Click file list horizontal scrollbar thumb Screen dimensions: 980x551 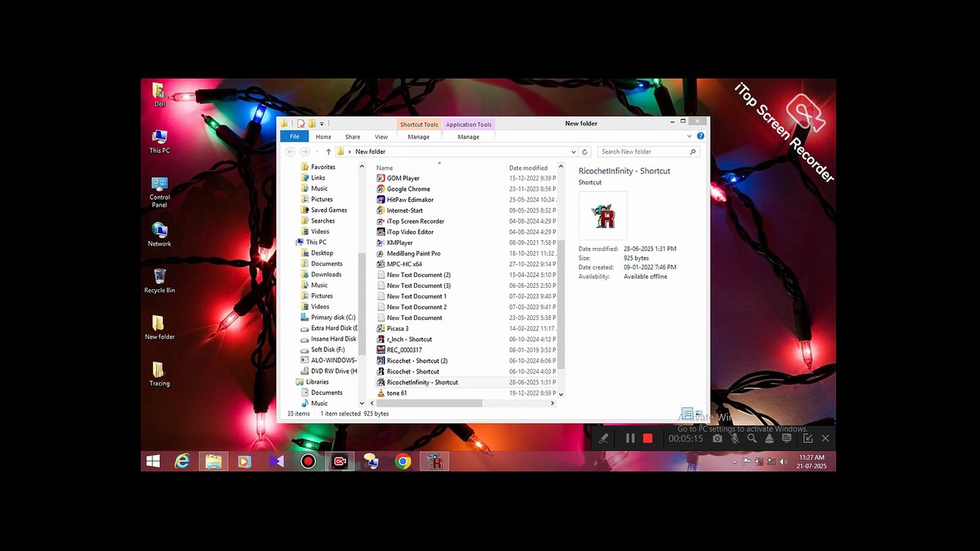click(429, 403)
